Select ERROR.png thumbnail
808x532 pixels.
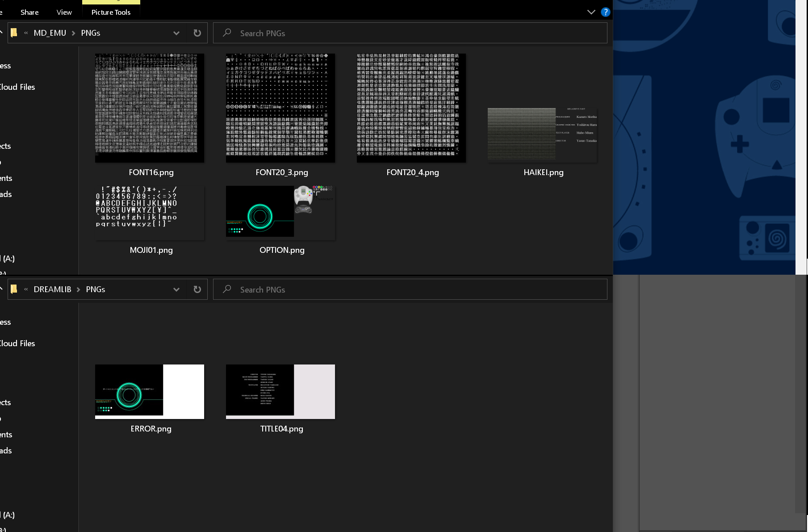tap(150, 392)
